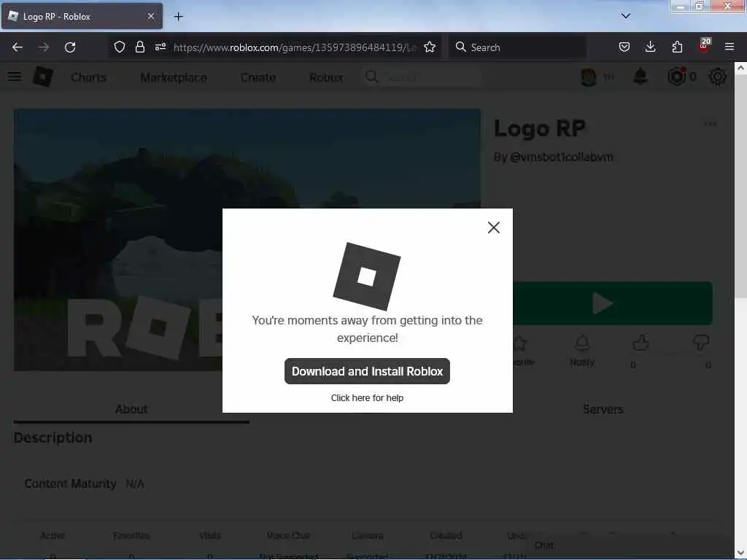Viewport: 747px width, 560px height.
Task: Open the Roblox settings gear icon
Action: point(718,77)
